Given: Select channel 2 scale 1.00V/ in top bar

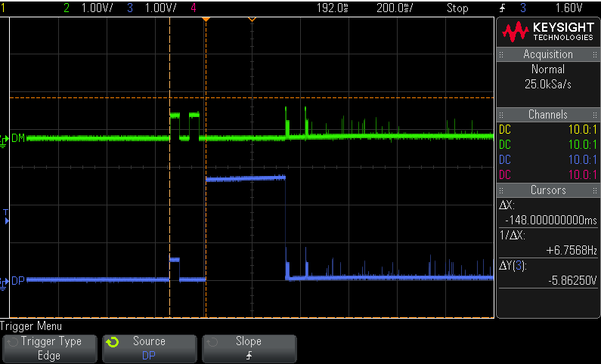Looking at the screenshot, I should click(x=98, y=8).
